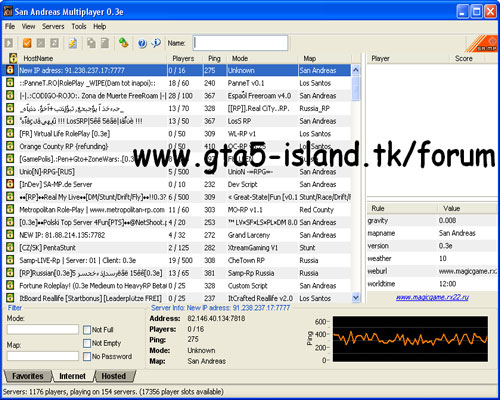Viewport: 500px width, 400px height.
Task: Click the Rule column header
Action: point(402,208)
